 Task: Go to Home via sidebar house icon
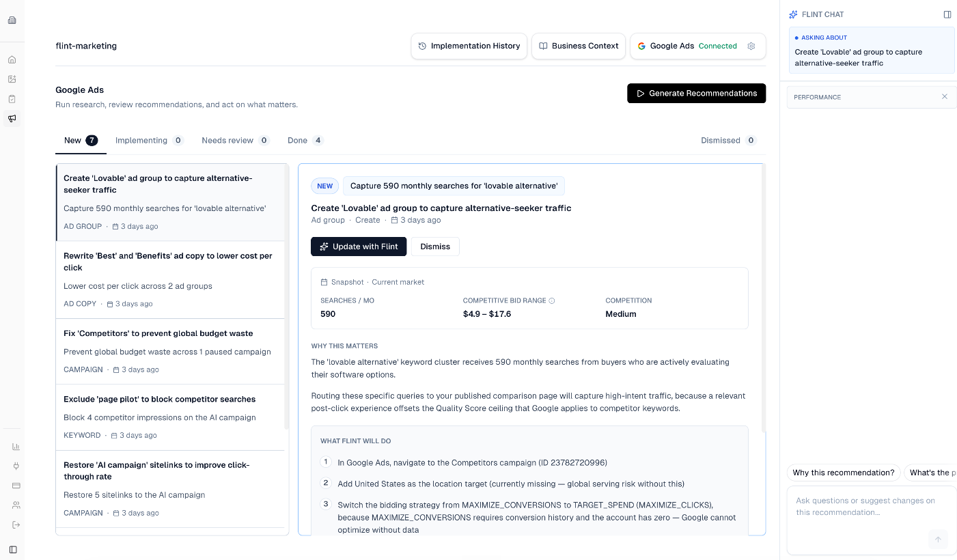12,59
